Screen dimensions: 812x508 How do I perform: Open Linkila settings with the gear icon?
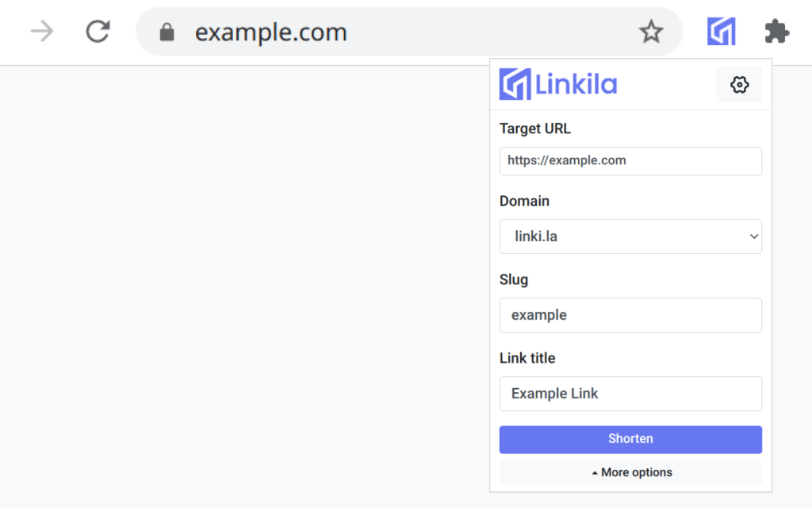coord(739,84)
